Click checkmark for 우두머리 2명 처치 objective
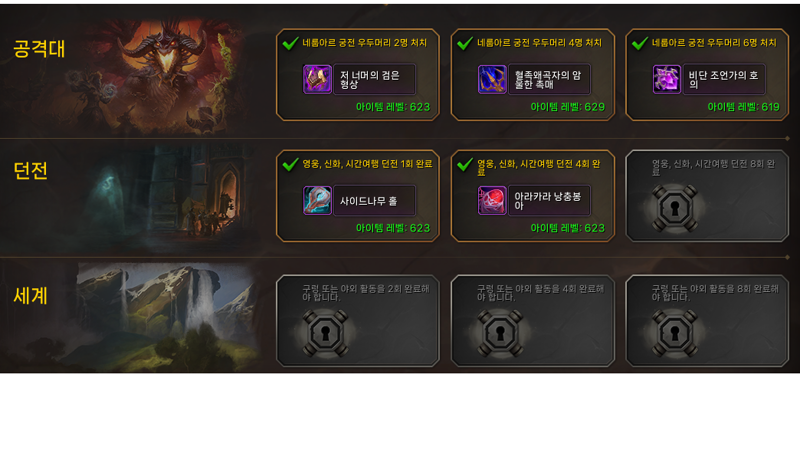The image size is (800, 470). [x=290, y=43]
